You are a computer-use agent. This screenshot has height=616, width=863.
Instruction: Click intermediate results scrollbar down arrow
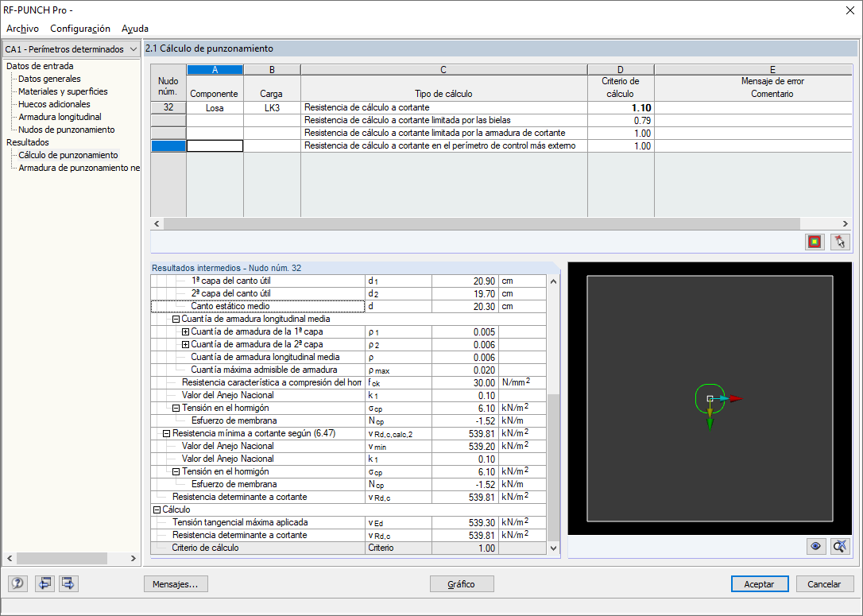click(x=553, y=548)
